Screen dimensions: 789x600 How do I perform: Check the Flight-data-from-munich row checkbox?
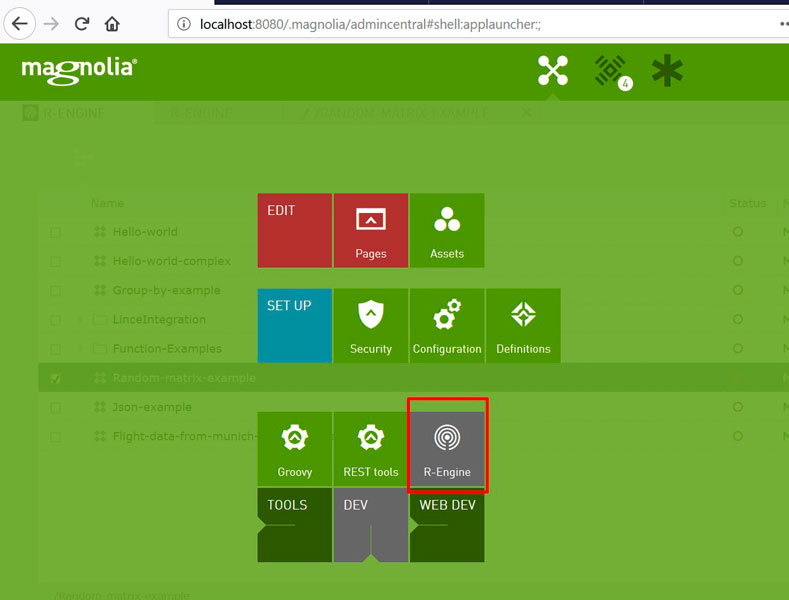tap(55, 436)
